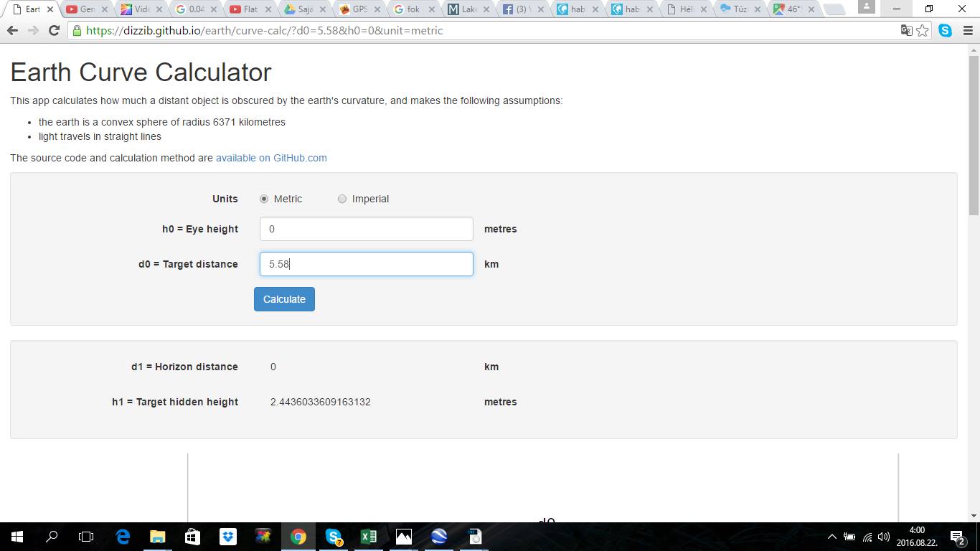Viewport: 980px width, 551px height.
Task: Click the browser Back arrow
Action: pos(12,31)
